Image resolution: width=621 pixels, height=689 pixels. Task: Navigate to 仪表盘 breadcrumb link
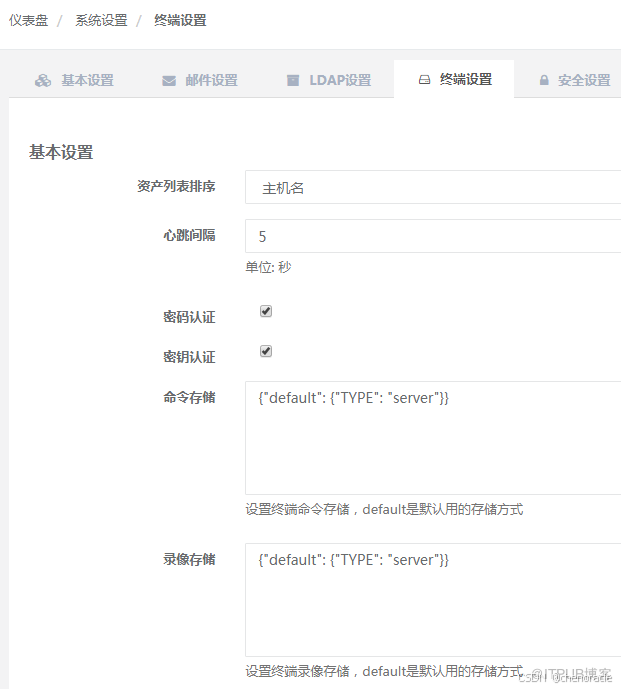click(x=29, y=20)
